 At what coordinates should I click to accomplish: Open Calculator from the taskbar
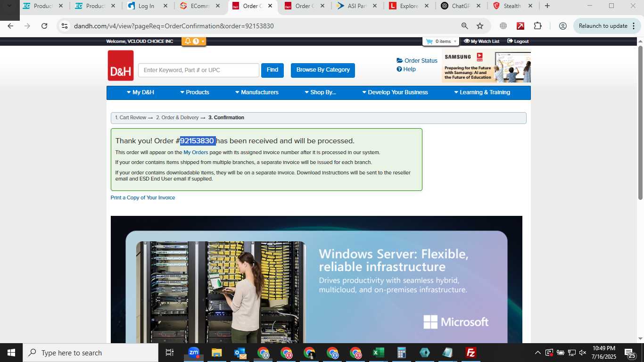coord(401,353)
